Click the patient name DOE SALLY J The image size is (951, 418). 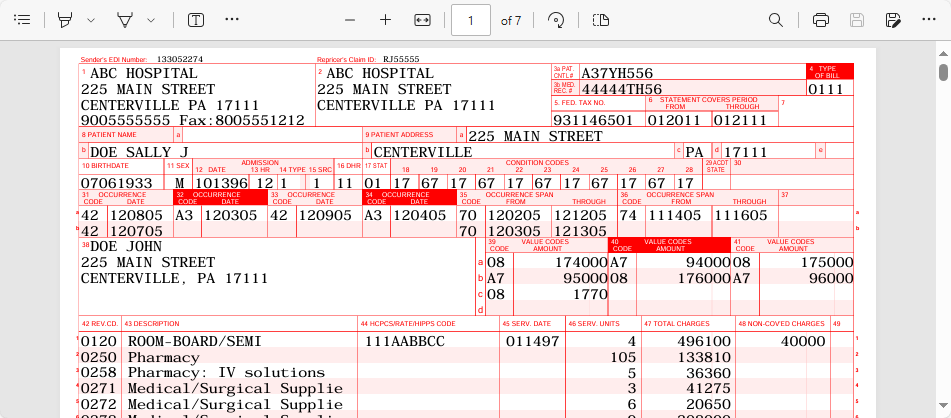[139, 152]
